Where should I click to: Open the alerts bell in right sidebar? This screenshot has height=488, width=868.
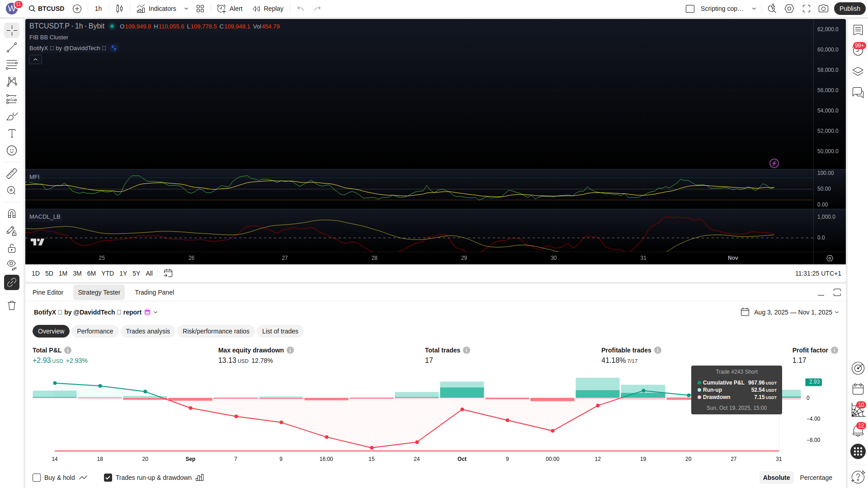pyautogui.click(x=858, y=431)
